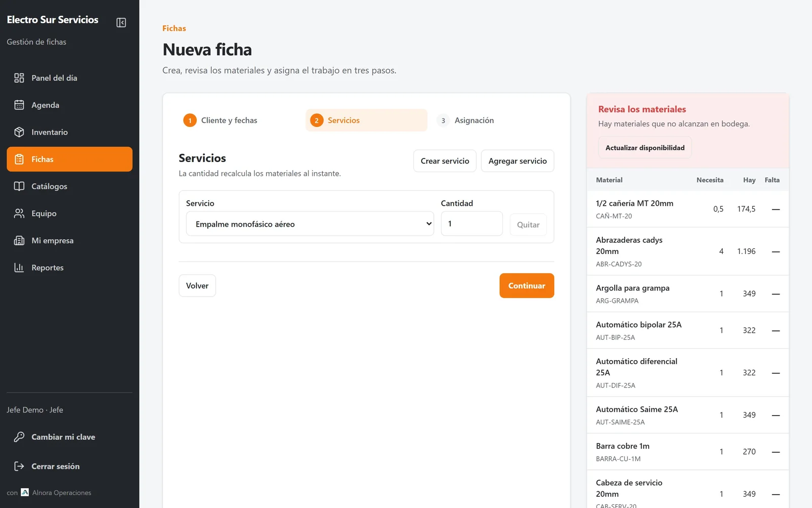Open Mi empresa section

click(x=70, y=240)
